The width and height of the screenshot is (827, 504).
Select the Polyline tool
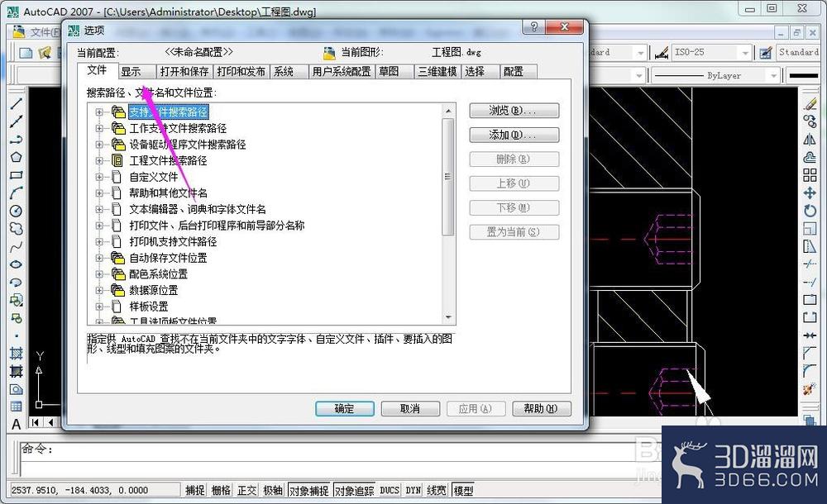[x=16, y=139]
